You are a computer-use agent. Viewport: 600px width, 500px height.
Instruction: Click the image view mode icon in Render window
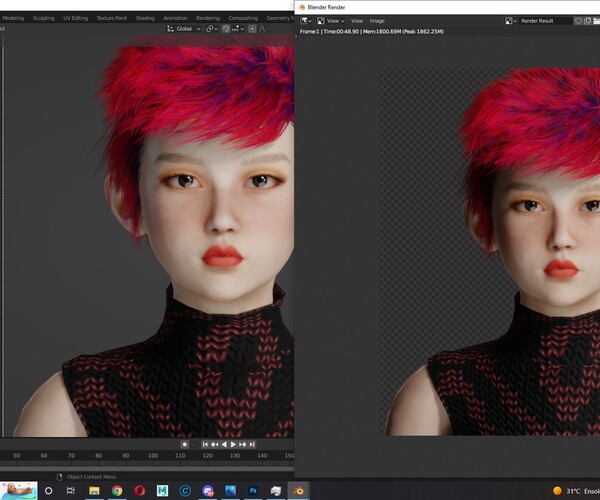[321, 21]
